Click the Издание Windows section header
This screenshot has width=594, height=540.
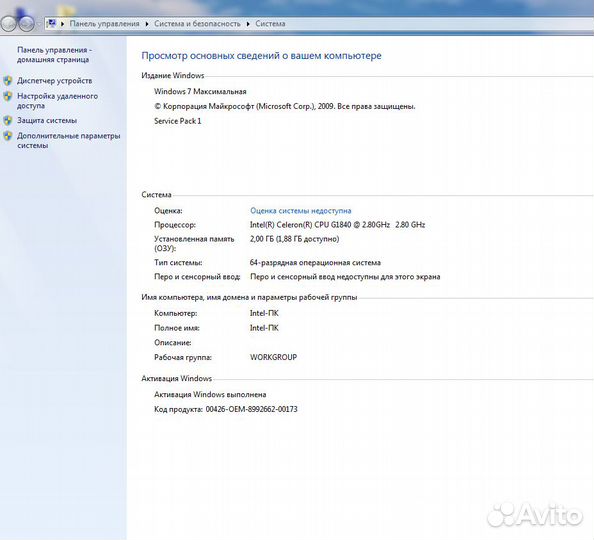(173, 75)
